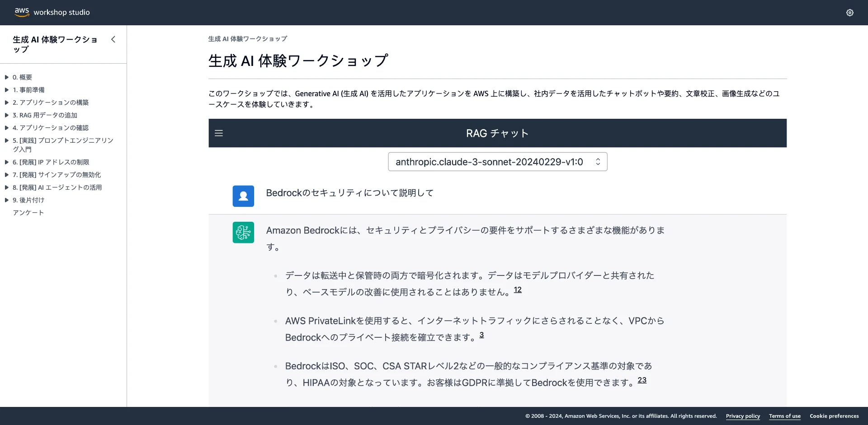The height and width of the screenshot is (425, 868).
Task: Go to 2. アプリケーションの構築
Action: [51, 103]
